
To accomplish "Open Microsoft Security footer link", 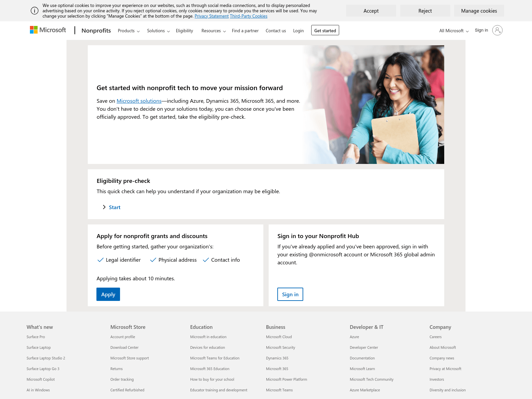I will point(281,347).
